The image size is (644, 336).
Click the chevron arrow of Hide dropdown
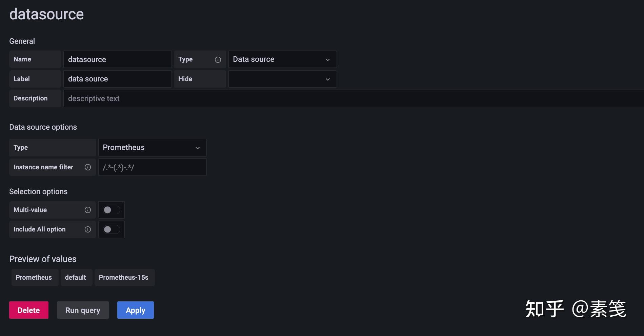(x=328, y=79)
